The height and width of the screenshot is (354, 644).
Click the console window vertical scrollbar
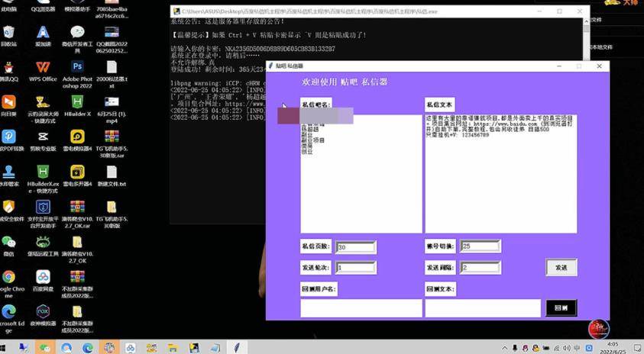pyautogui.click(x=586, y=38)
